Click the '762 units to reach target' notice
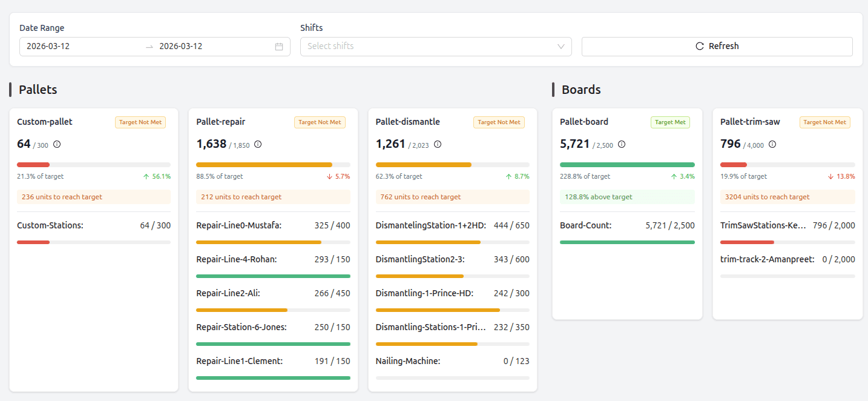Image resolution: width=868 pixels, height=401 pixels. [452, 196]
